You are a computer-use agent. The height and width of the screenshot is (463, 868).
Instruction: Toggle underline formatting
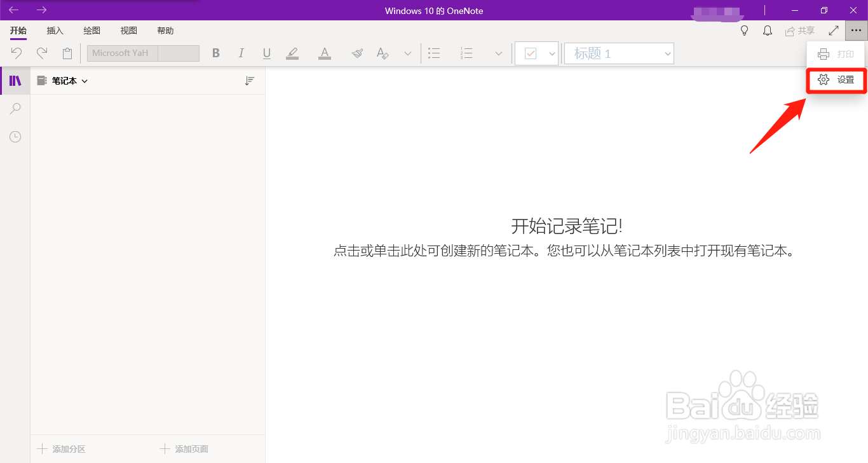pyautogui.click(x=267, y=53)
